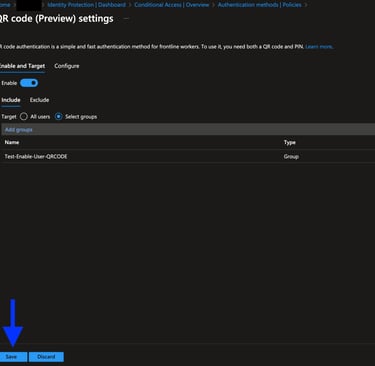Click the Add groups command
The image size is (375, 366).
(19, 130)
